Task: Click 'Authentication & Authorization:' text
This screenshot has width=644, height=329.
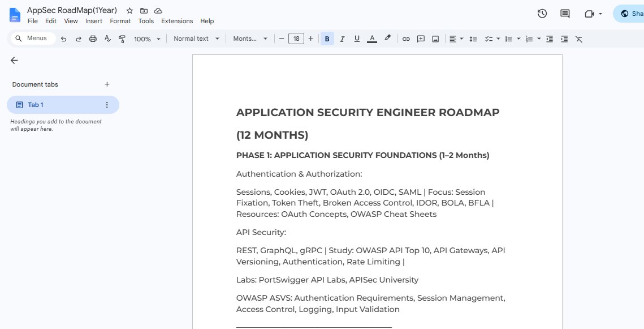Action: 299,174
